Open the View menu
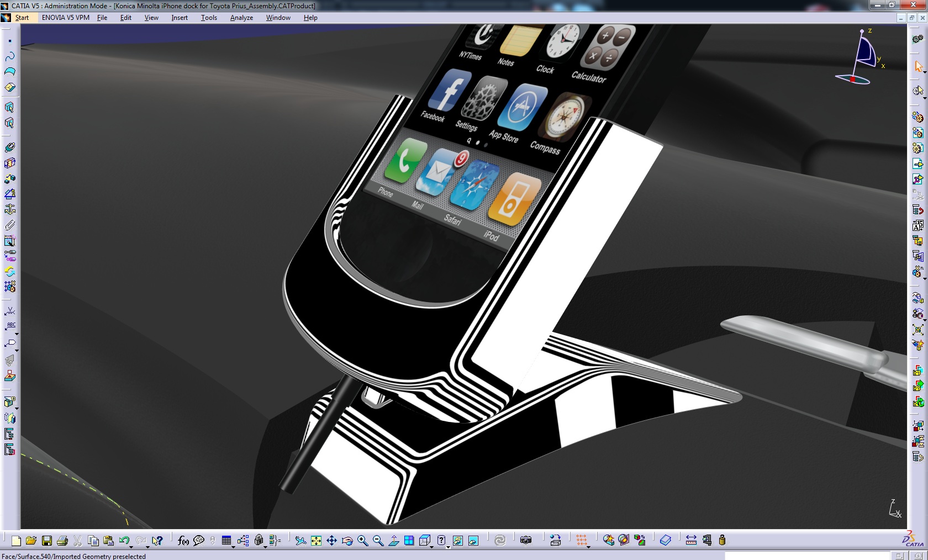Viewport: 928px width, 560px height. (x=151, y=18)
